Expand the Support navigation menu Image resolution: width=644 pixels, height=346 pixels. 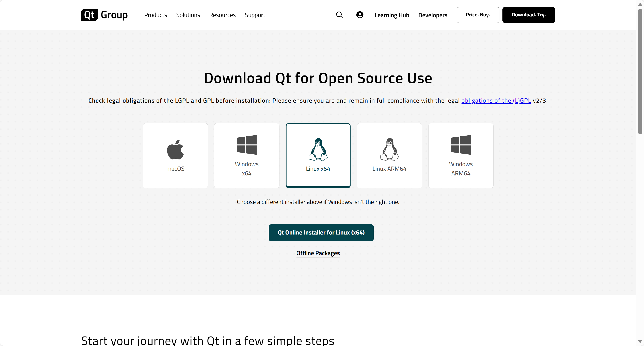(x=255, y=15)
